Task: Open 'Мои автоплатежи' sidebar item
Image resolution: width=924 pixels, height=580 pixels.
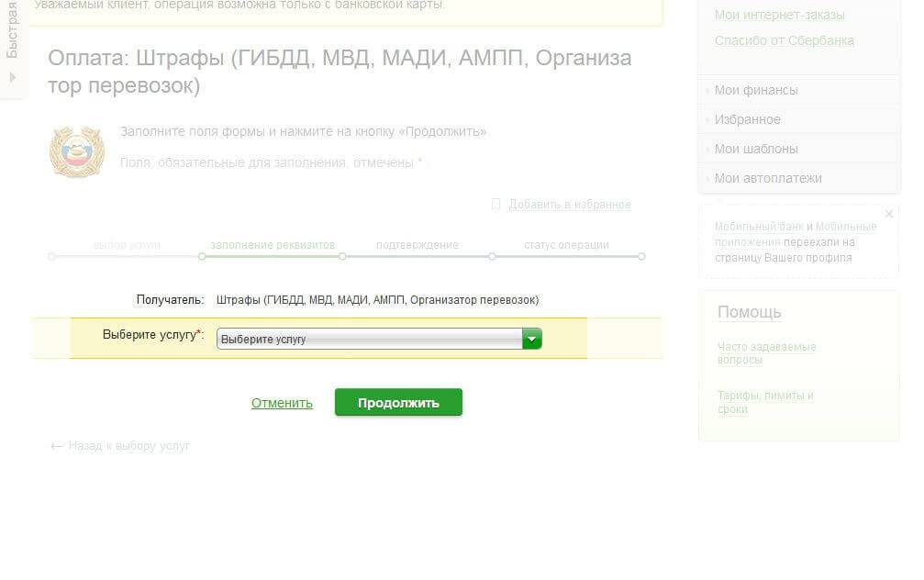Action: 768,179
